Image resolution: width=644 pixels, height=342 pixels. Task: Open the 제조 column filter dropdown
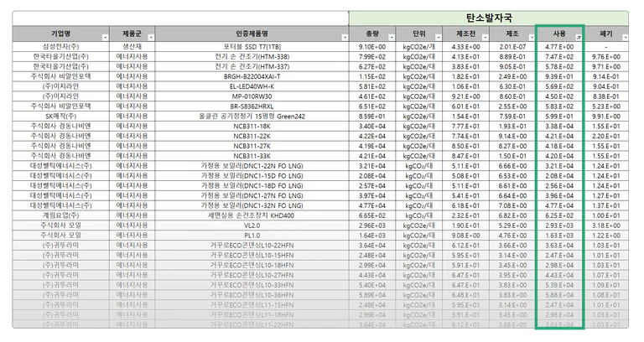tap(532, 38)
